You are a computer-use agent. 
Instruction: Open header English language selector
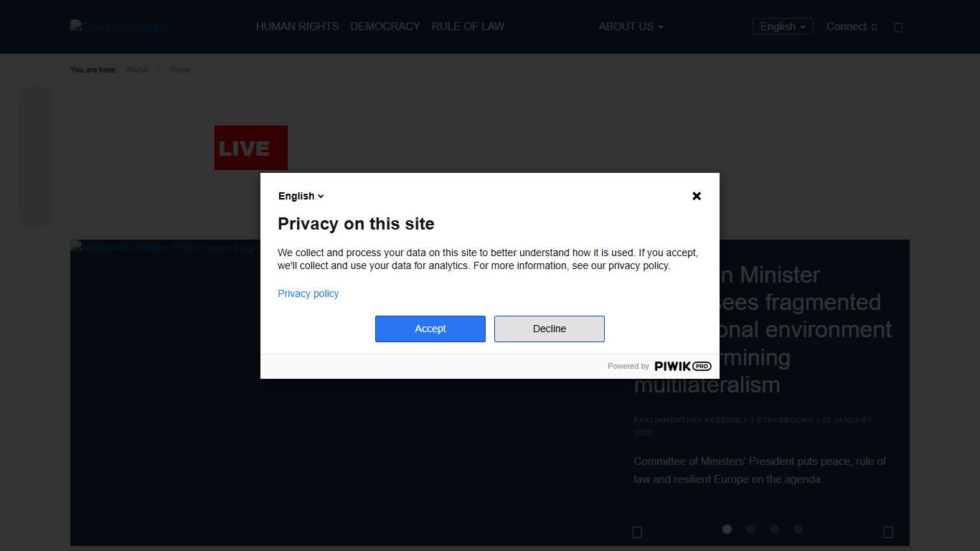[x=782, y=27]
